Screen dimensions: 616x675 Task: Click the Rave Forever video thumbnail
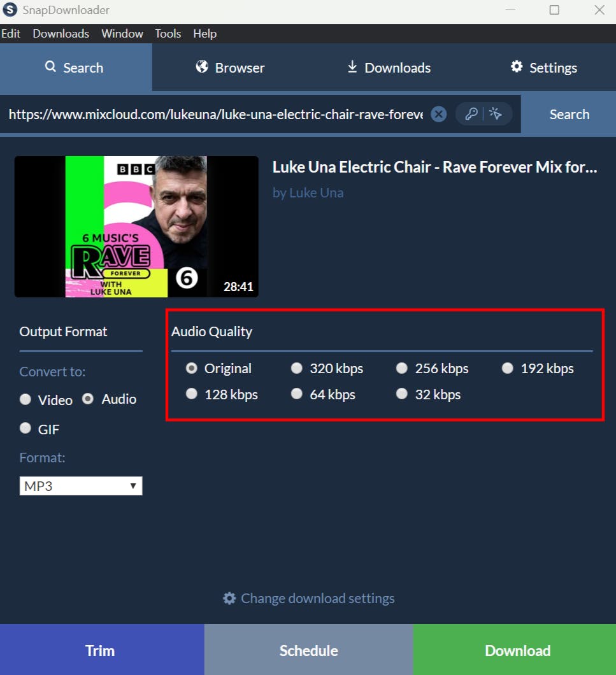[136, 227]
